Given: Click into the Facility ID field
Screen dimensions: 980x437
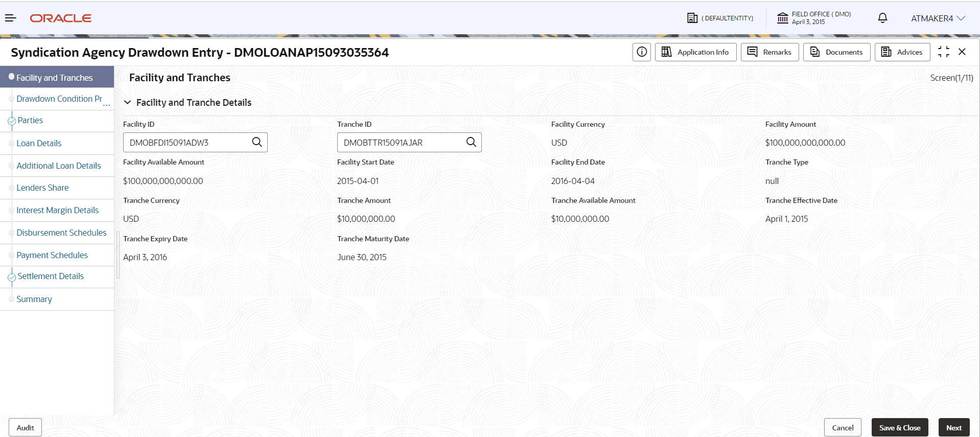Looking at the screenshot, I should (195, 143).
